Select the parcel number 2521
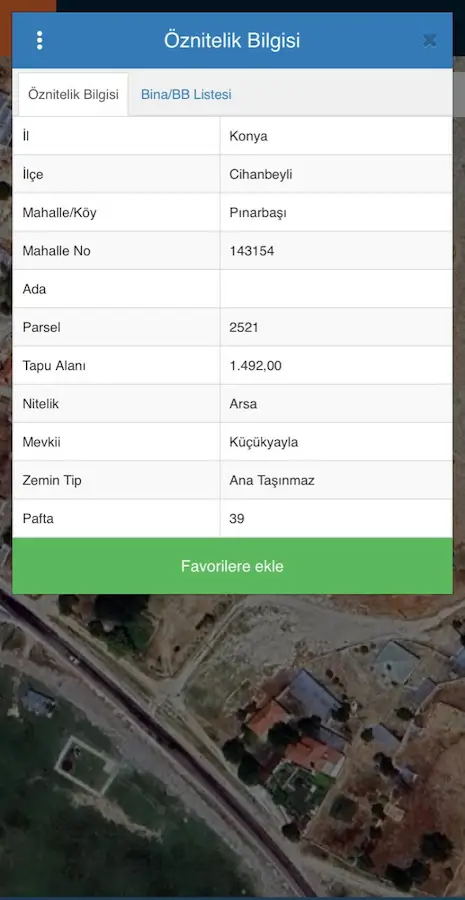Viewport: 465px width, 900px height. [x=244, y=328]
